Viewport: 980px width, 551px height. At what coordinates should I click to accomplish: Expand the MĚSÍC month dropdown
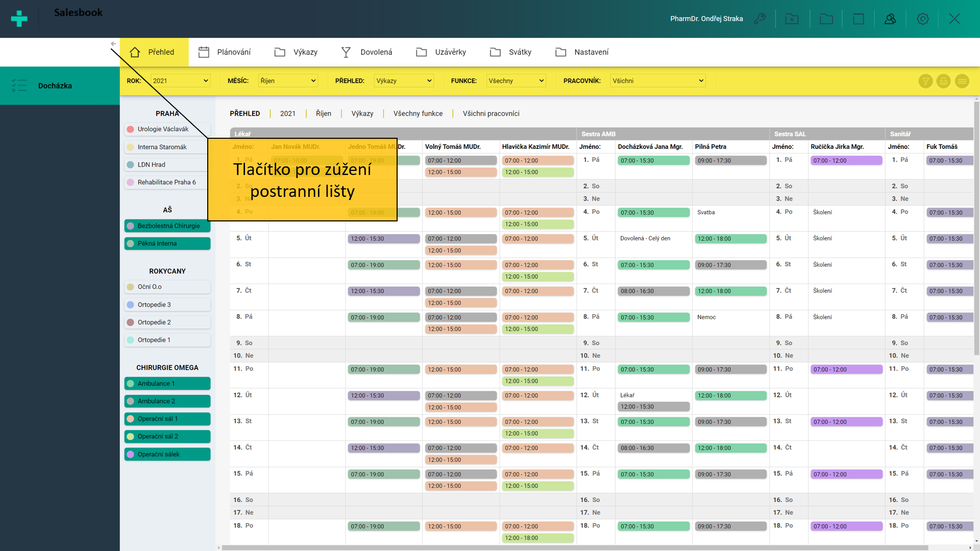coord(288,81)
